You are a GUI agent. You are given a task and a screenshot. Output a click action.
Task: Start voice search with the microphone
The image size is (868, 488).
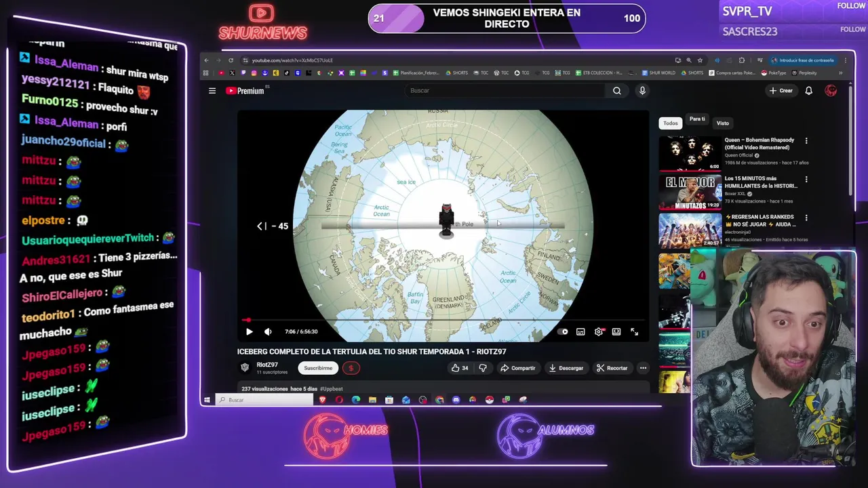[642, 91]
